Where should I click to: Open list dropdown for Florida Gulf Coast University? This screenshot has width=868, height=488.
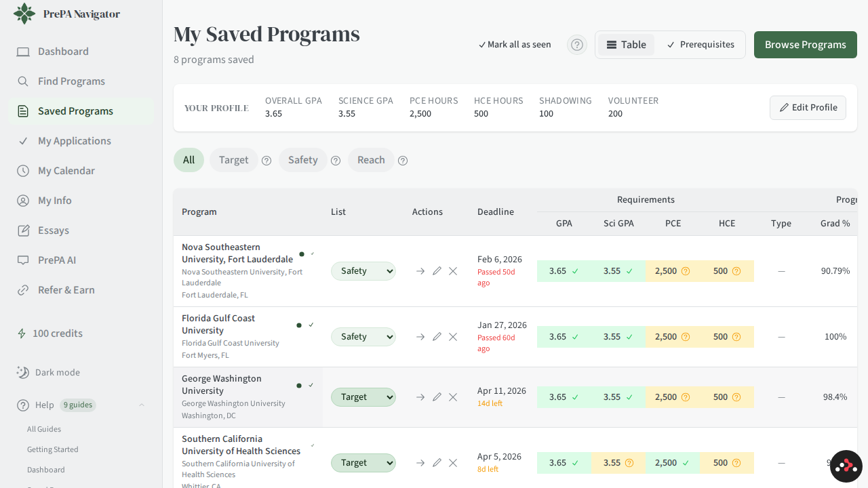(x=363, y=337)
